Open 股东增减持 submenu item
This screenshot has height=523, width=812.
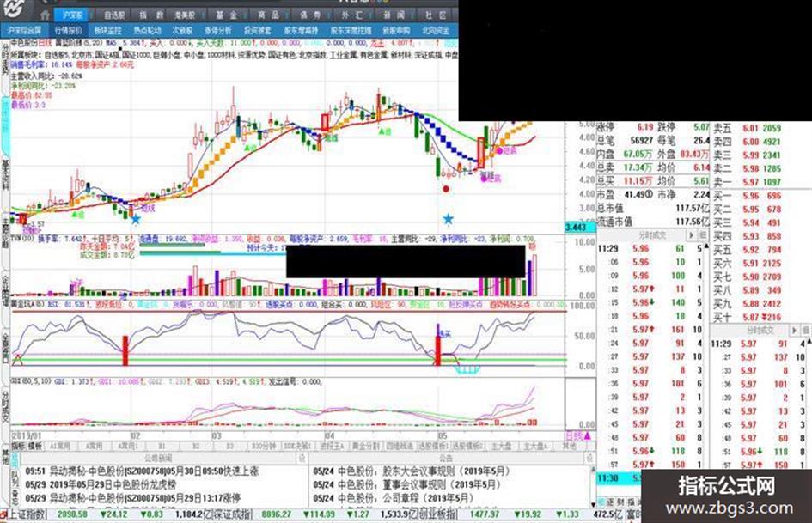point(301,31)
